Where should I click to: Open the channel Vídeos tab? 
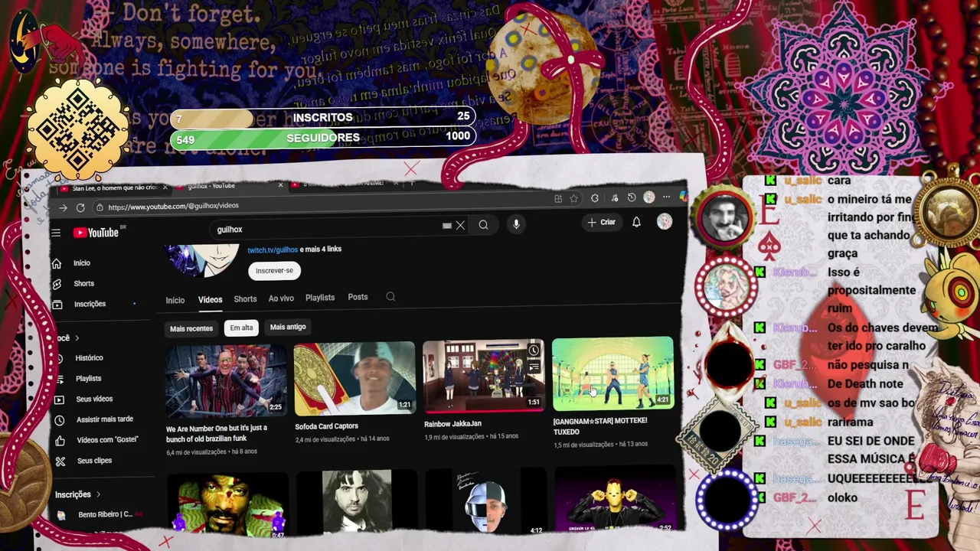(210, 300)
